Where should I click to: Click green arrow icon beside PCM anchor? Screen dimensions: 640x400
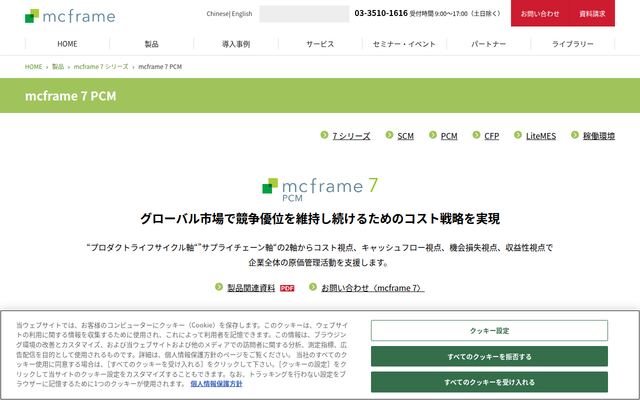coord(433,135)
